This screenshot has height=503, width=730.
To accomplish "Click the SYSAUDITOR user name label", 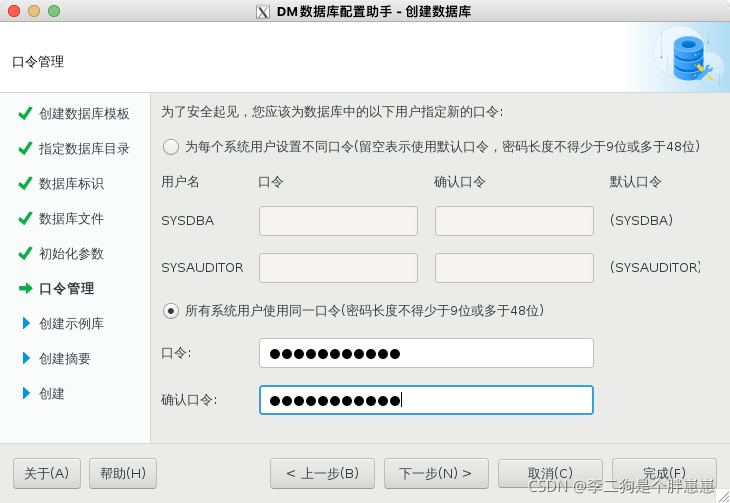I will click(x=202, y=268).
